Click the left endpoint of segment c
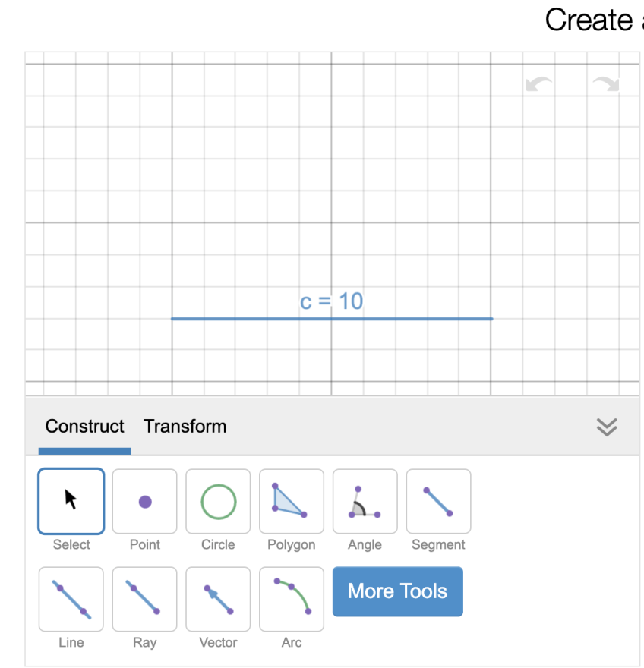This screenshot has width=644, height=668. tap(172, 319)
